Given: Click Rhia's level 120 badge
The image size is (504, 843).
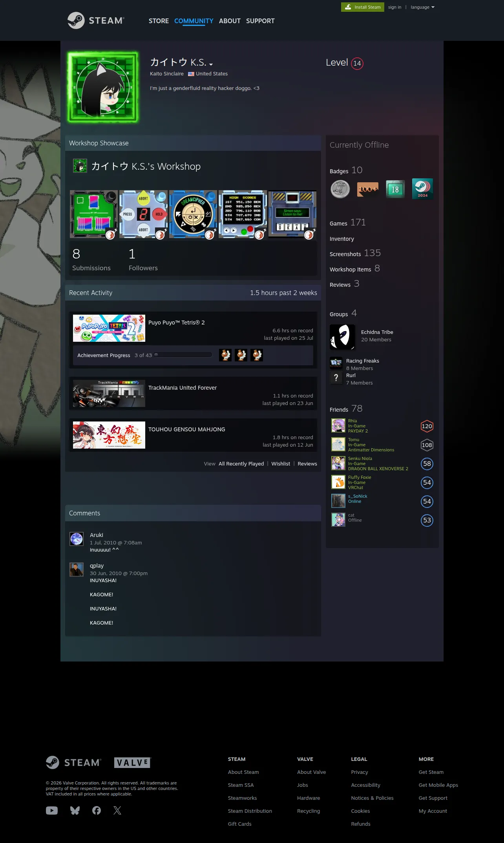Looking at the screenshot, I should coord(427,426).
